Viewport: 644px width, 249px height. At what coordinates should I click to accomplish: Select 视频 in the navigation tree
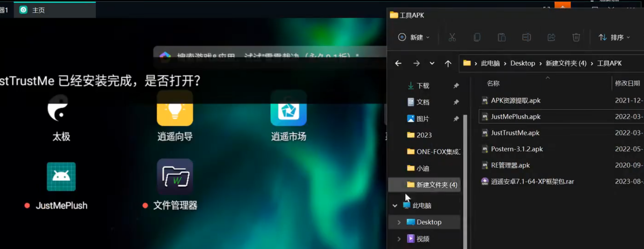point(423,239)
